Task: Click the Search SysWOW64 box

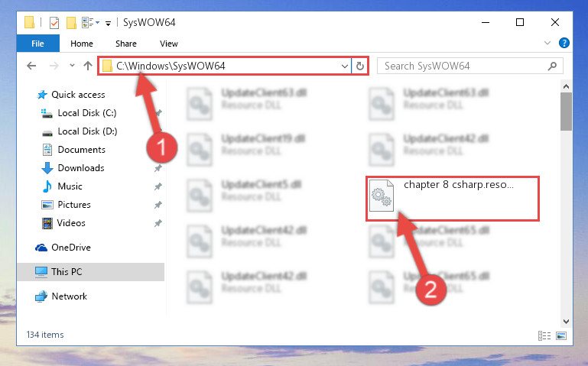Action: click(x=464, y=66)
